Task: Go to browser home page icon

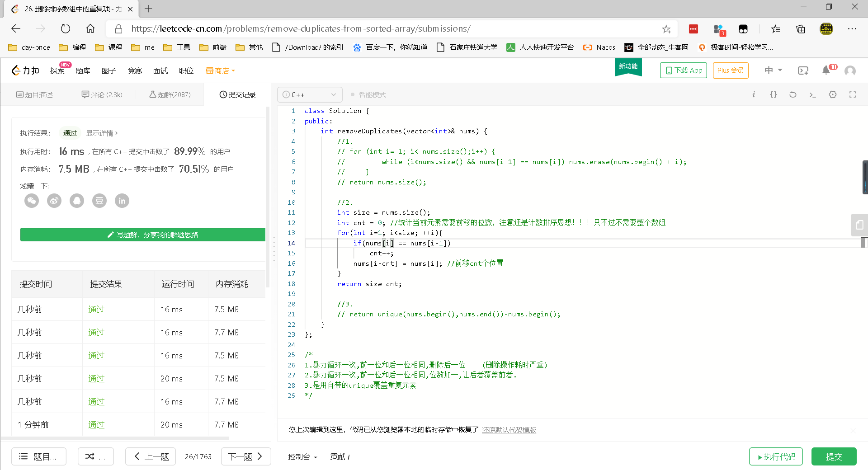Action: 90,29
